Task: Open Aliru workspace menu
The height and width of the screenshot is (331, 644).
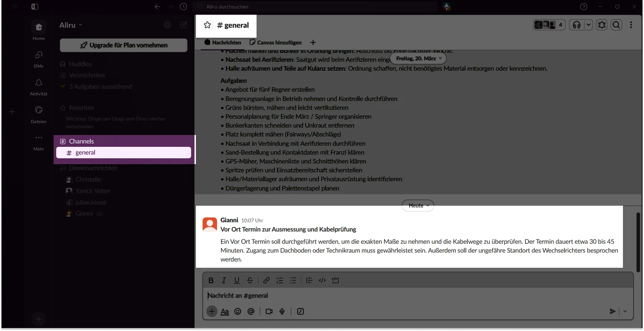Action: (x=71, y=25)
